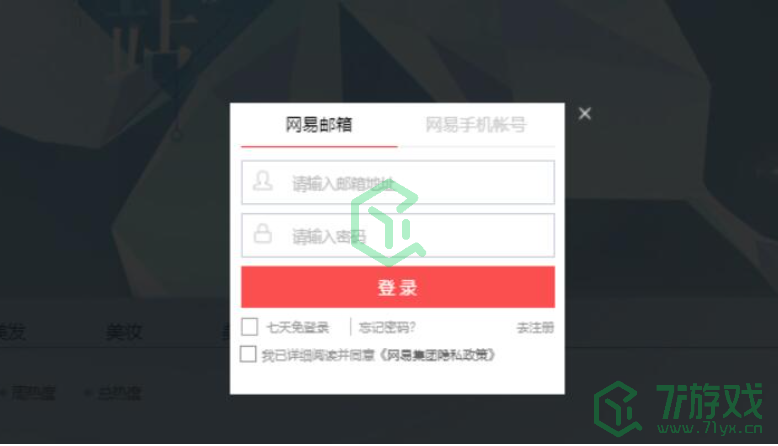
Task: Click the red 登录 button
Action: (x=398, y=287)
